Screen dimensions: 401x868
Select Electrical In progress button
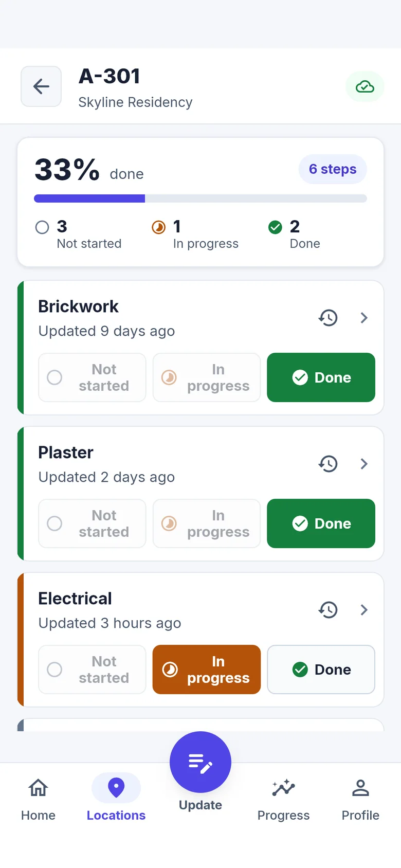(x=207, y=670)
